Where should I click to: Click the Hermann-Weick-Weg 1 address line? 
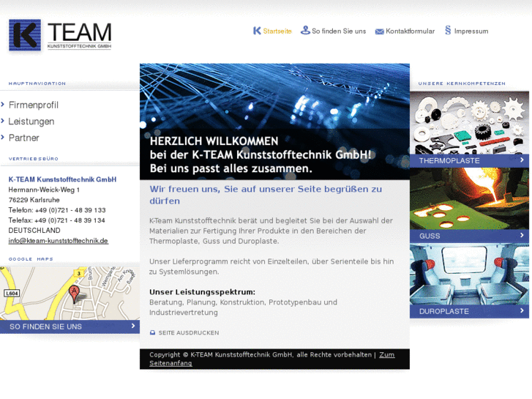pos(44,190)
